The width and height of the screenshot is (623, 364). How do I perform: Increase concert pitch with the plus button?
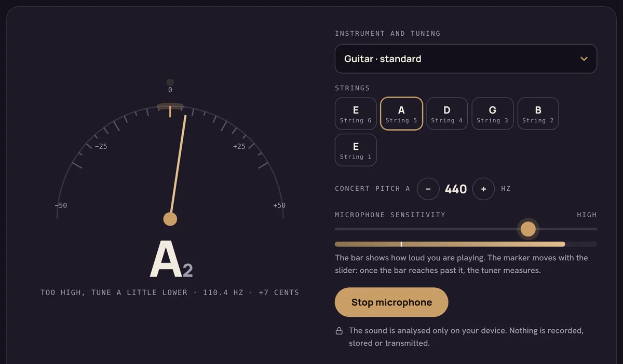[x=483, y=189]
